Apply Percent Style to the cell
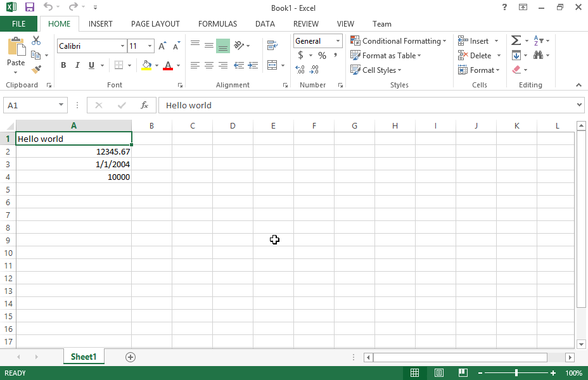 point(322,56)
